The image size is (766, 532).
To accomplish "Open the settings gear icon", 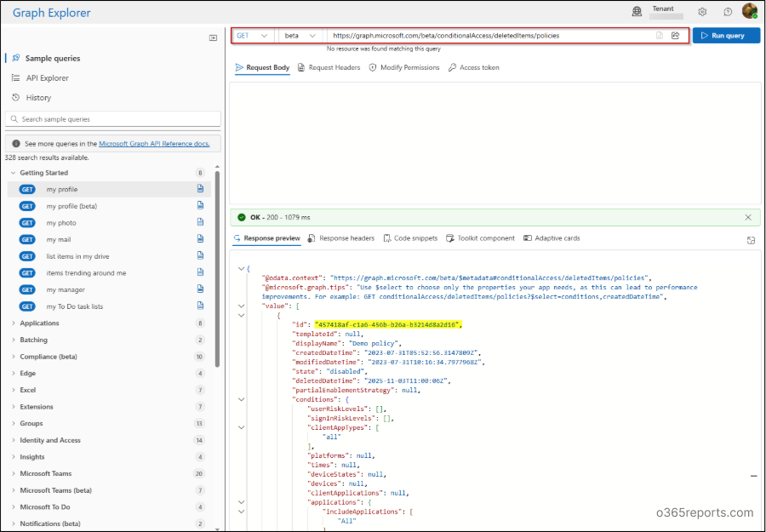I will [x=702, y=12].
